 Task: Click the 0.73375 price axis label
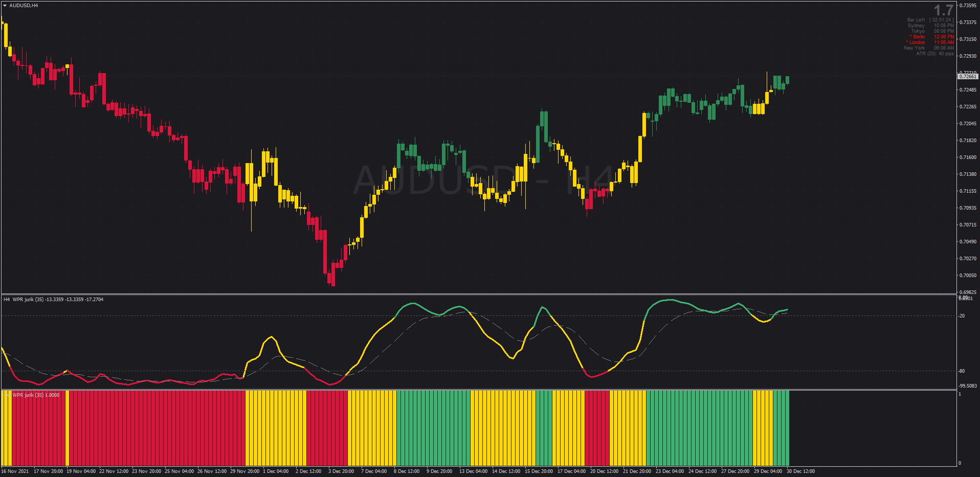[968, 22]
